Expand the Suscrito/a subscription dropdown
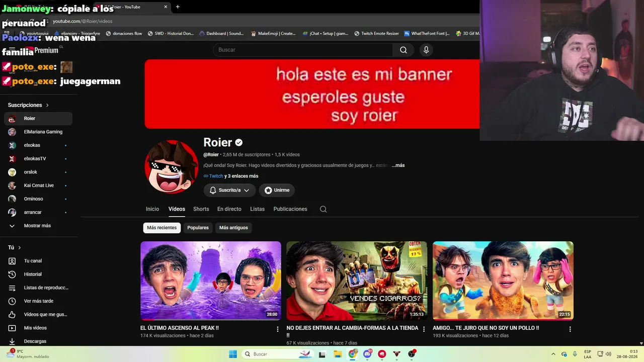This screenshot has height=362, width=644. (x=247, y=190)
